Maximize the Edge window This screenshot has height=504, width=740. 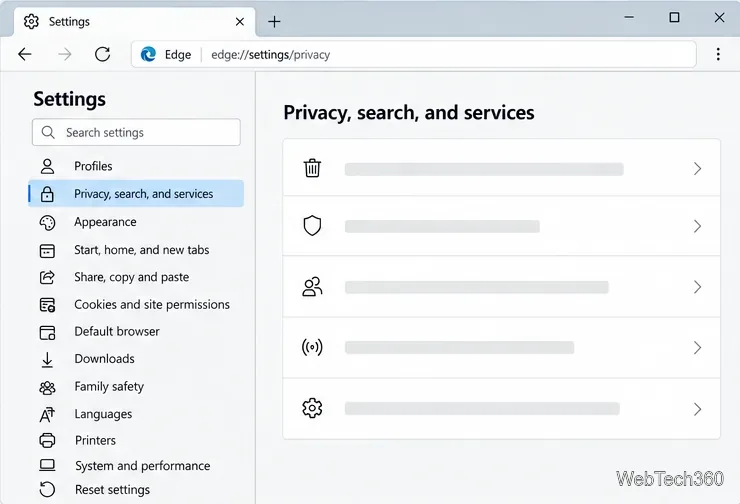pos(674,17)
